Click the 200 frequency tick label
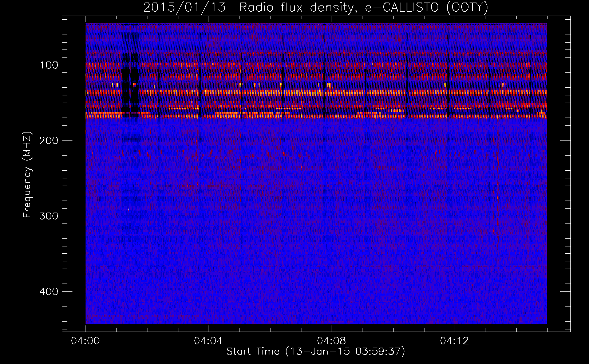Viewport: 589px width, 364px height. pyautogui.click(x=49, y=141)
